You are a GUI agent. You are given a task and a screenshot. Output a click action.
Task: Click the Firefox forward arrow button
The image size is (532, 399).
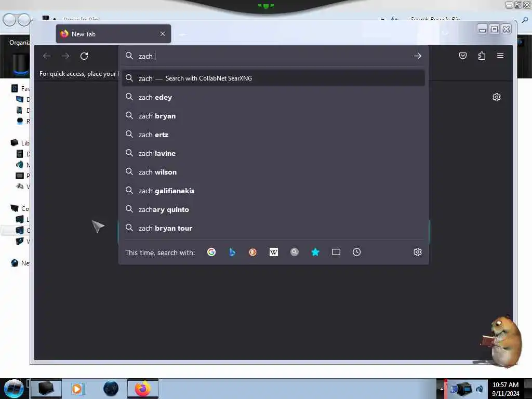(65, 56)
